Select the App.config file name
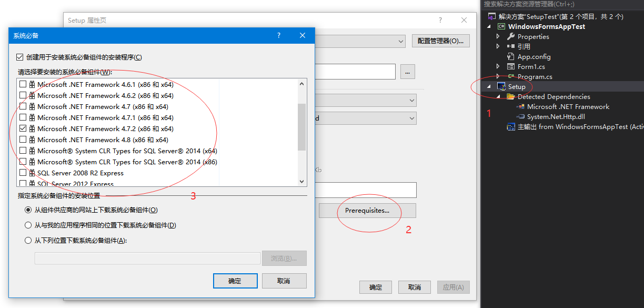The width and height of the screenshot is (644, 308). [534, 56]
